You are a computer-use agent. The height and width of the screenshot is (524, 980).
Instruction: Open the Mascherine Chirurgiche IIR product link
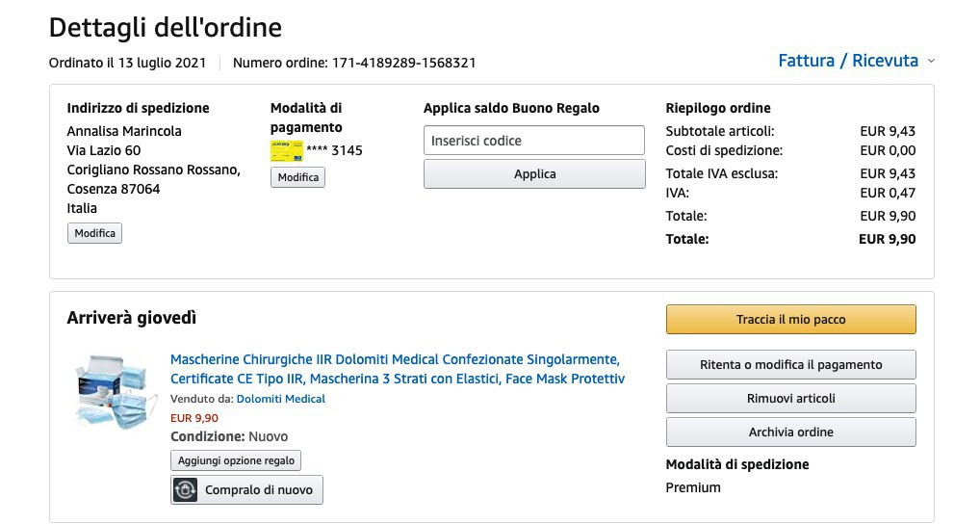397,369
